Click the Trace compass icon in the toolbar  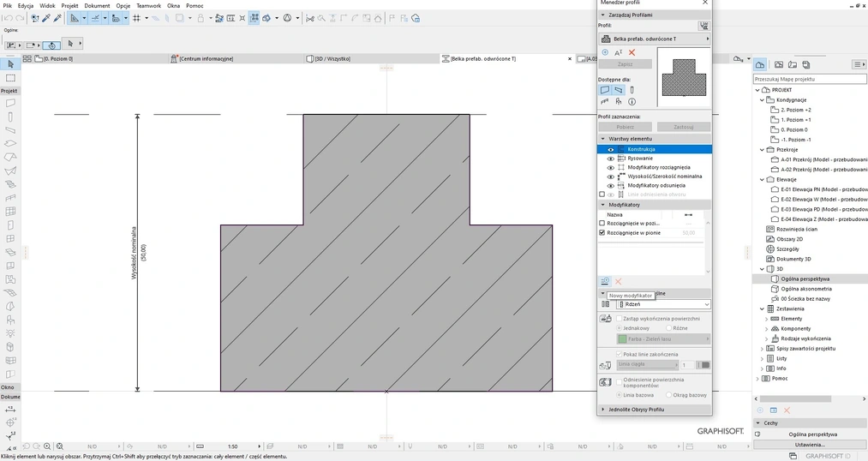287,18
